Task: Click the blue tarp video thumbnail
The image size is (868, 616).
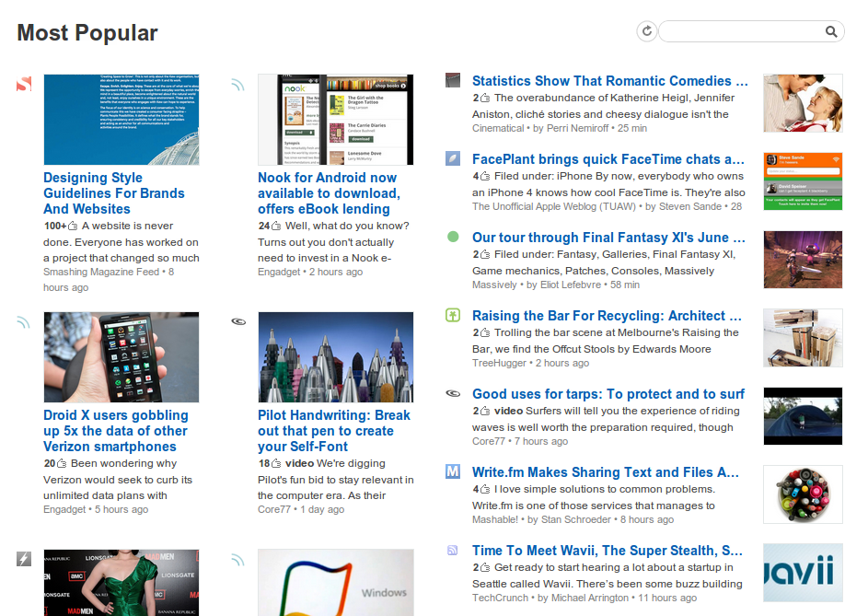Action: (803, 416)
